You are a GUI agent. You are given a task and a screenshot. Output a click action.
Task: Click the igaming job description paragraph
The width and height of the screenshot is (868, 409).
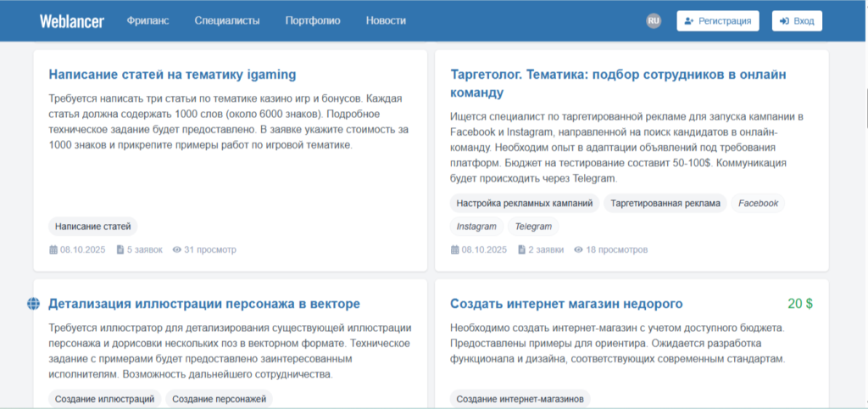click(228, 122)
